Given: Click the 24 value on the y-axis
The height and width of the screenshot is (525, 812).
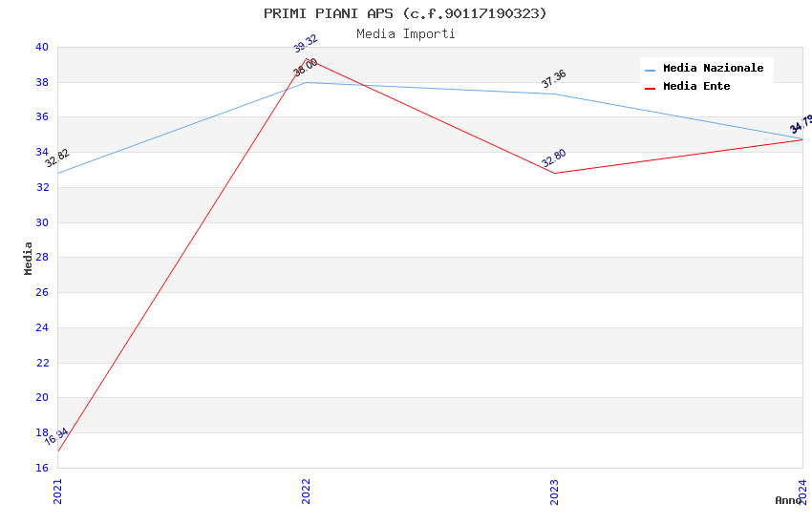Looking at the screenshot, I should 42,327.
